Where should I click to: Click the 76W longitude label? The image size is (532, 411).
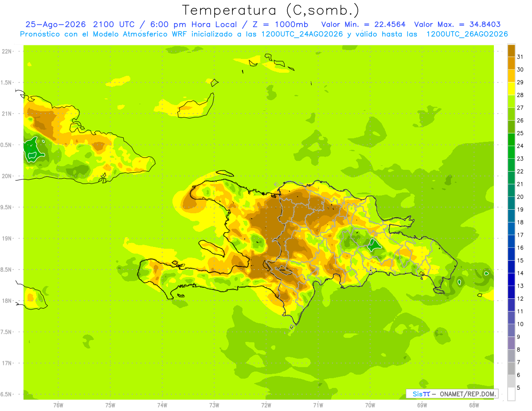pyautogui.click(x=58, y=405)
